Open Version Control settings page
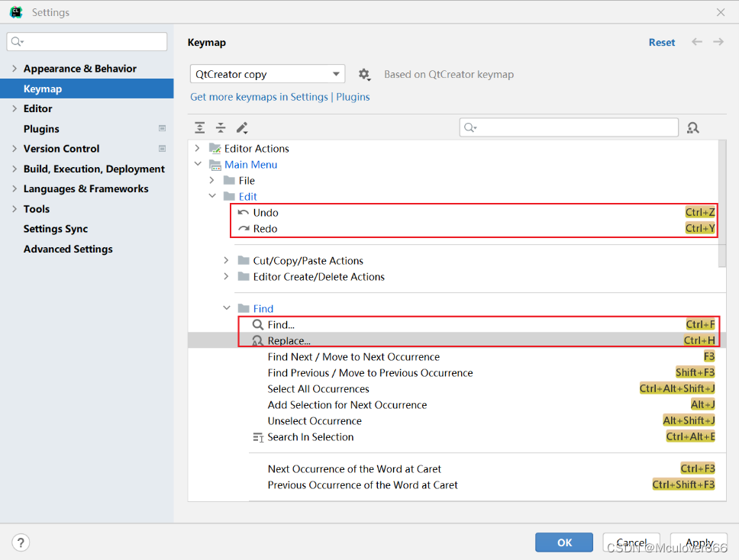The image size is (739, 560). 61,148
